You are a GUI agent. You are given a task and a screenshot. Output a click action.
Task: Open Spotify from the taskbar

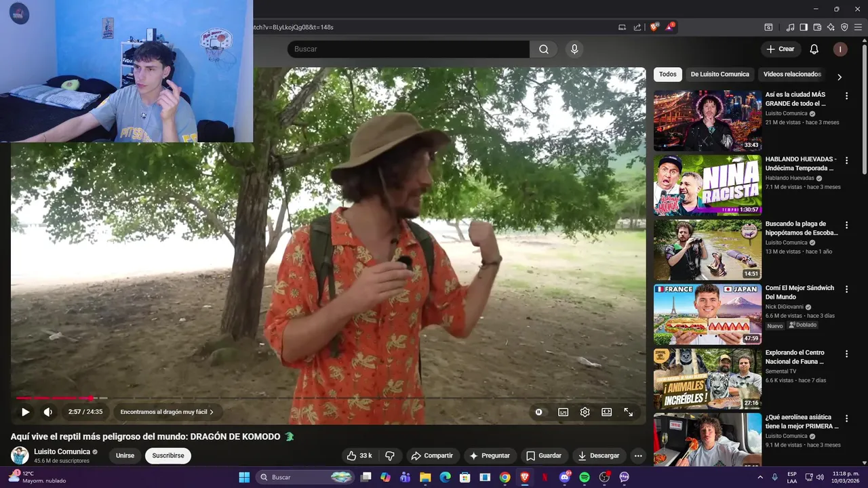click(x=585, y=477)
